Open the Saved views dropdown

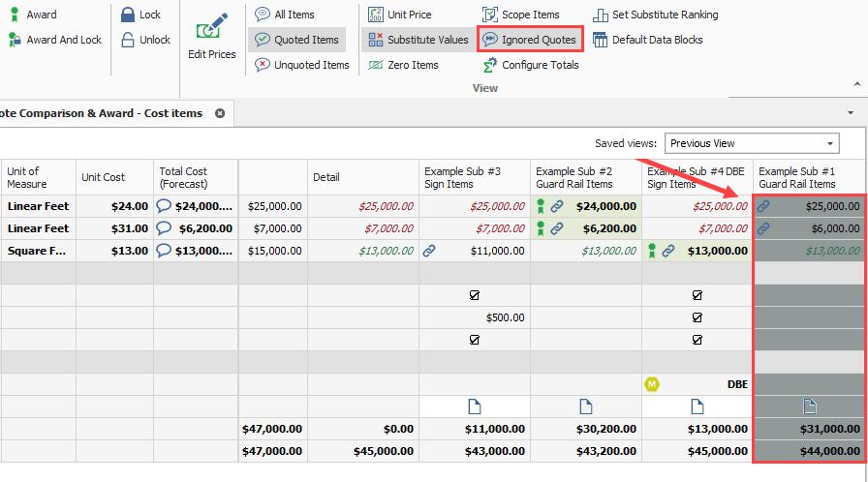pyautogui.click(x=752, y=143)
